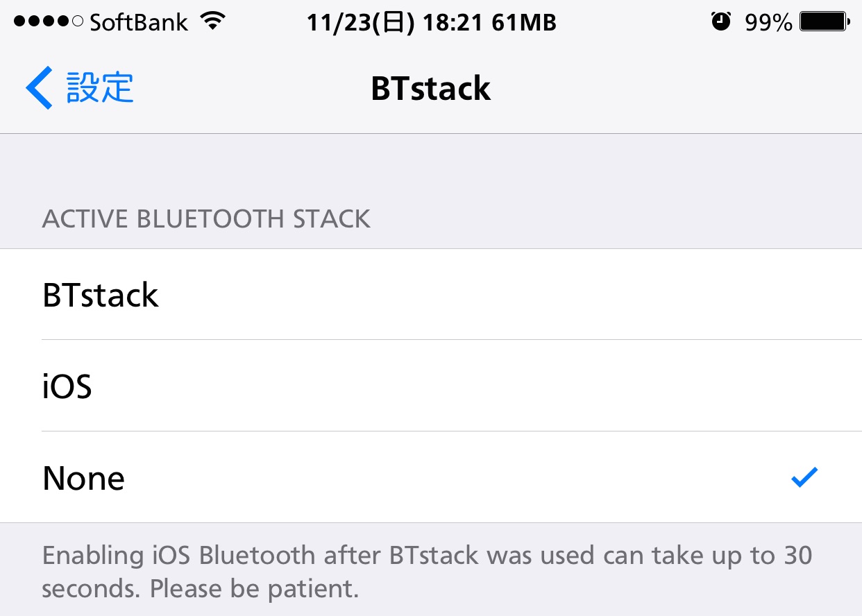
Task: Tap the alarm clock status icon
Action: tap(721, 23)
